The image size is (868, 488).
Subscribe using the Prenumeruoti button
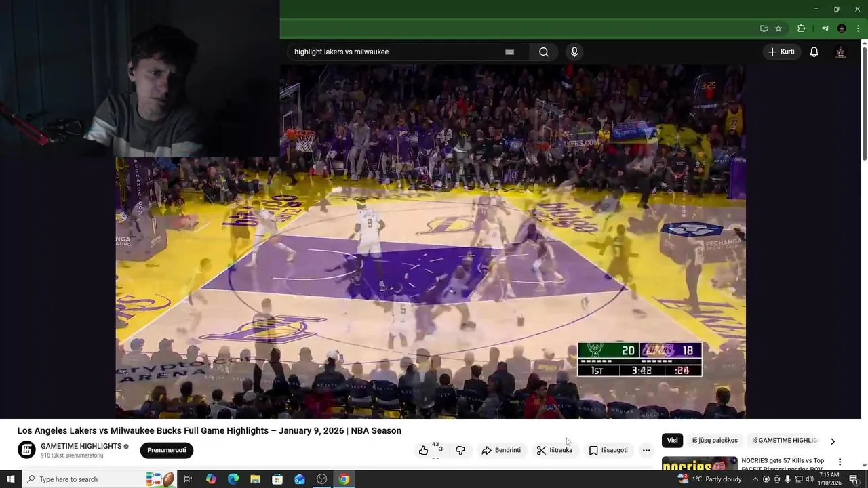167,450
